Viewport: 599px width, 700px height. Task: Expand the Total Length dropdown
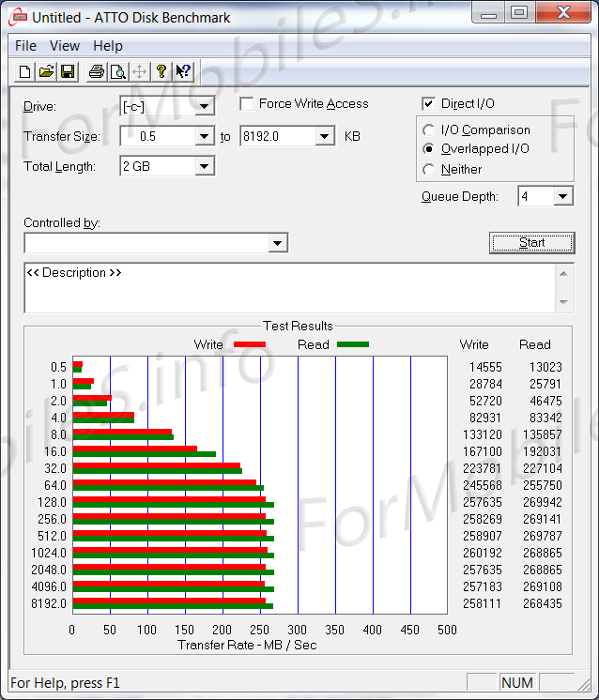click(x=205, y=166)
